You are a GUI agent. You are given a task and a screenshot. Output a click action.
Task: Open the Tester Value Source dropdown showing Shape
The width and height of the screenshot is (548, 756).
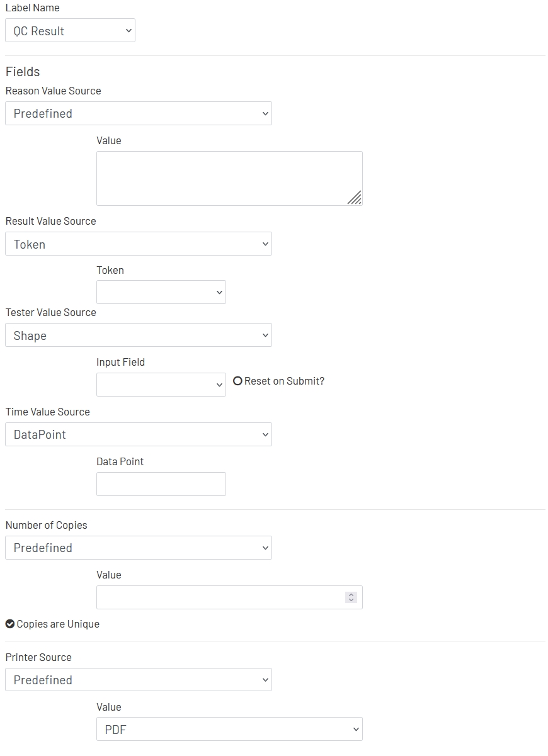pos(139,335)
